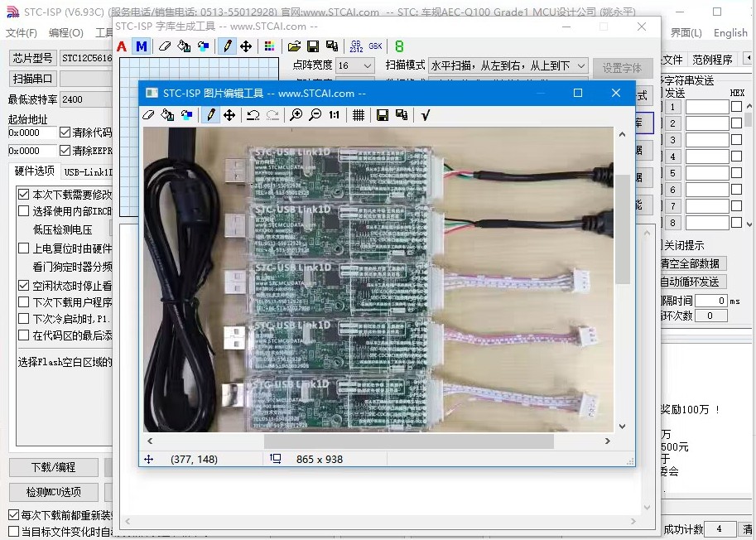Undo the last edit in image editor
The width and height of the screenshot is (756, 540).
[x=253, y=115]
